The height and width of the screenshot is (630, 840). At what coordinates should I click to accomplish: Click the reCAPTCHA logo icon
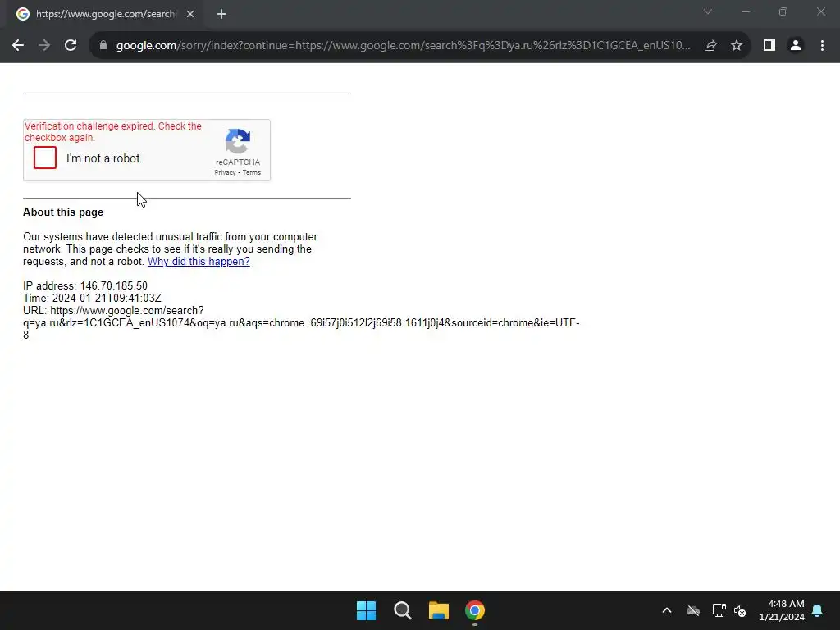[x=238, y=141]
